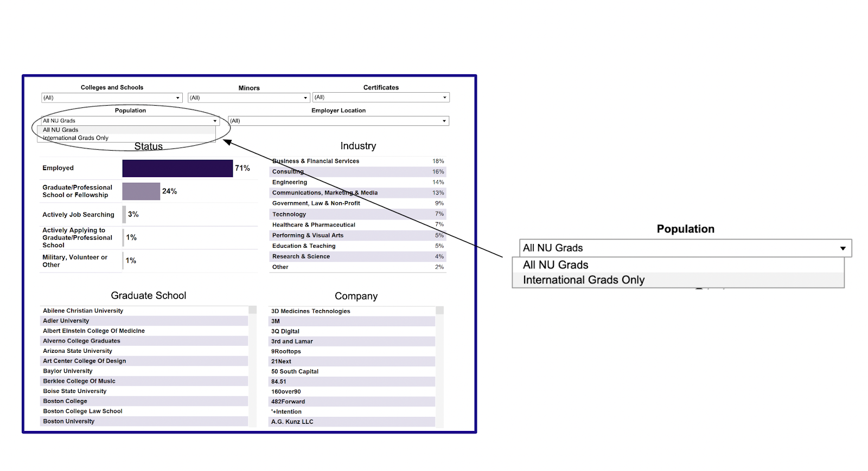
Task: Select Alverno College Graduates row
Action: coord(144,341)
